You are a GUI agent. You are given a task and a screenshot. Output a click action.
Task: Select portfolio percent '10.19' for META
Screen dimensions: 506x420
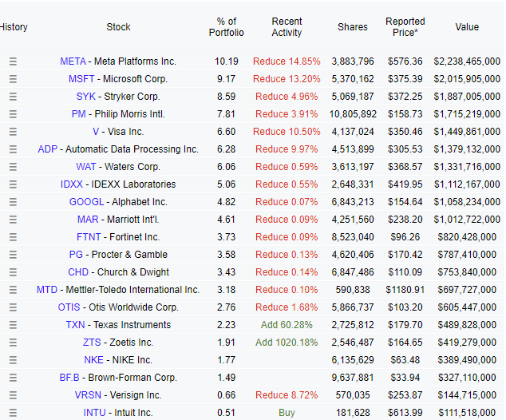click(226, 61)
